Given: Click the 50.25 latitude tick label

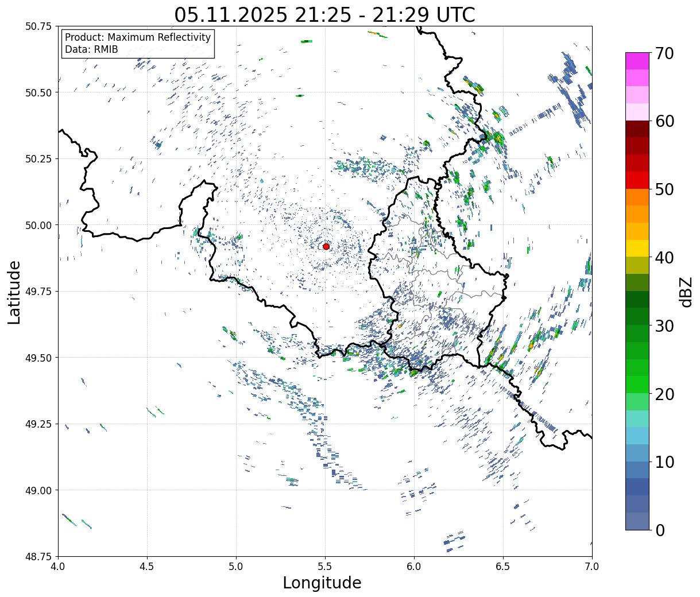Looking at the screenshot, I should pos(38,159).
